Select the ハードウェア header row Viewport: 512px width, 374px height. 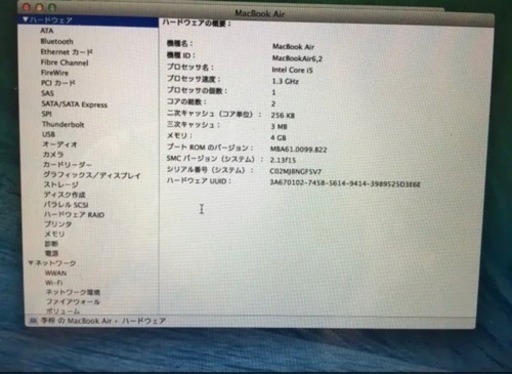(x=88, y=20)
